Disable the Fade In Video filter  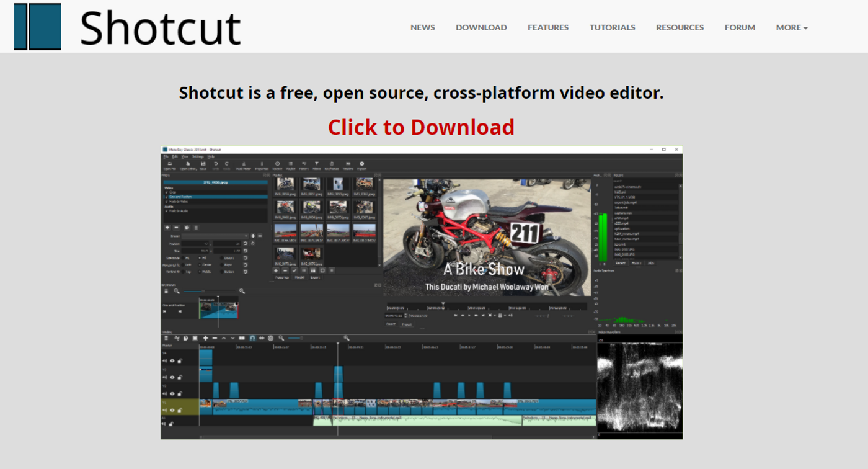166,202
